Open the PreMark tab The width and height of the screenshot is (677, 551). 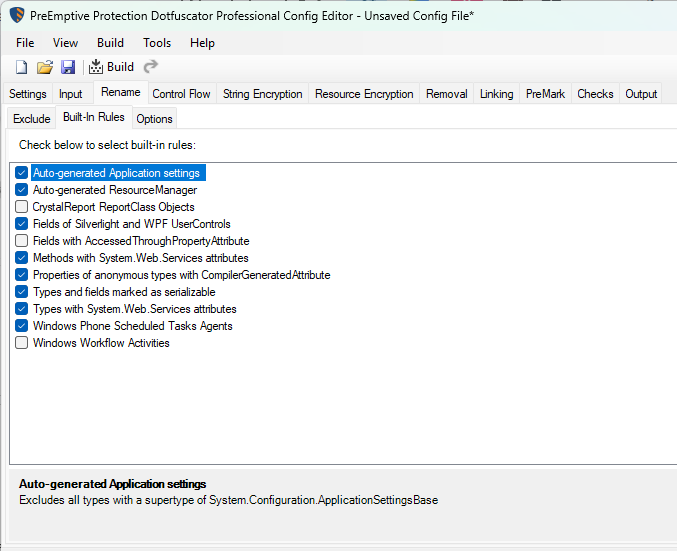tap(545, 94)
